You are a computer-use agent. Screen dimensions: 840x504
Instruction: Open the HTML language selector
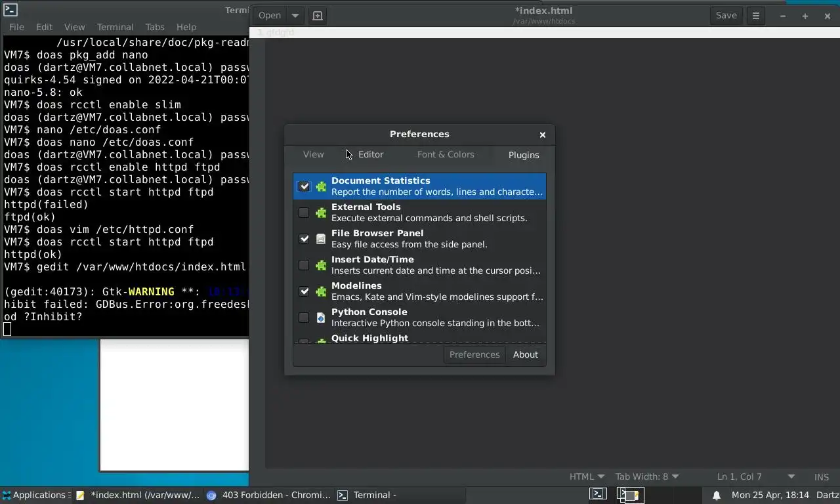point(587,477)
